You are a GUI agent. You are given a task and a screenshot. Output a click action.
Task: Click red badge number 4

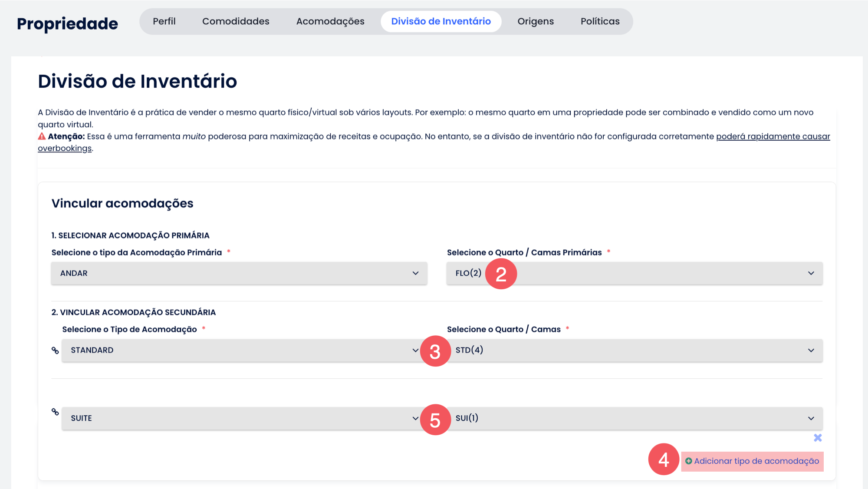point(664,459)
